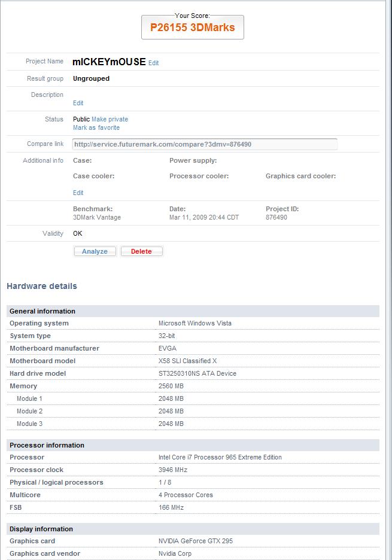Click the Ungrouped result group value
392x560 pixels.
pyautogui.click(x=91, y=78)
